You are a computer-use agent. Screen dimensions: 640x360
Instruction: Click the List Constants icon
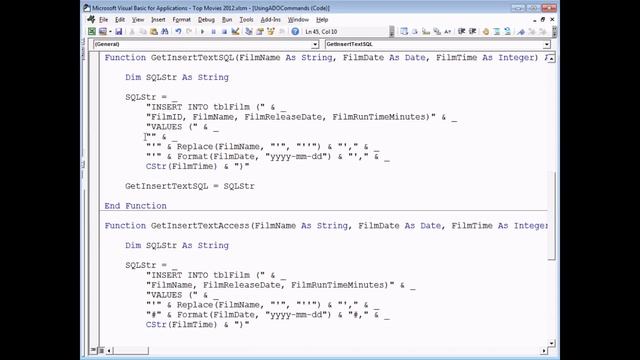pos(415,31)
